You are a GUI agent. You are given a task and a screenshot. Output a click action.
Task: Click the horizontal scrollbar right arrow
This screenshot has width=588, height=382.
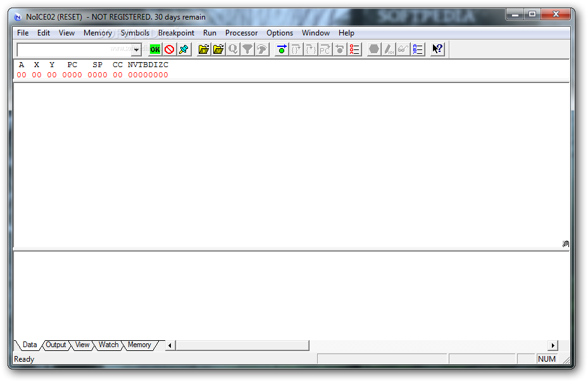[553, 345]
